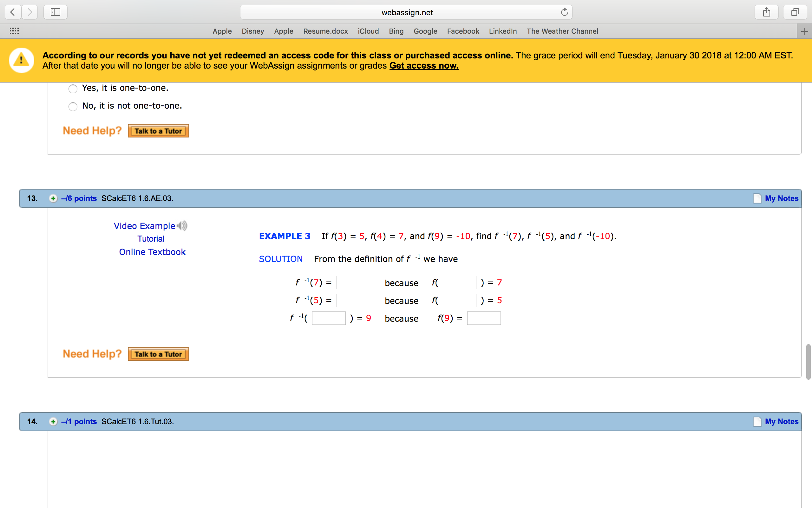
Task: Open the Tutorial link
Action: coord(151,239)
